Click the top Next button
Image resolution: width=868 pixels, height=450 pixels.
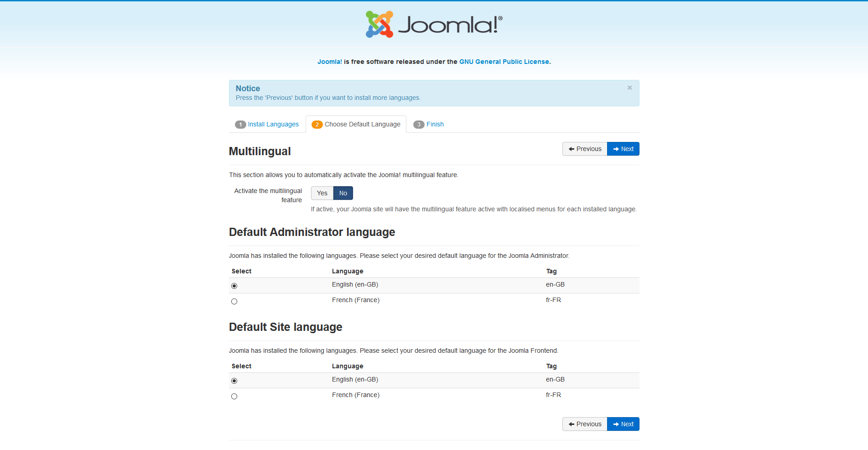623,149
